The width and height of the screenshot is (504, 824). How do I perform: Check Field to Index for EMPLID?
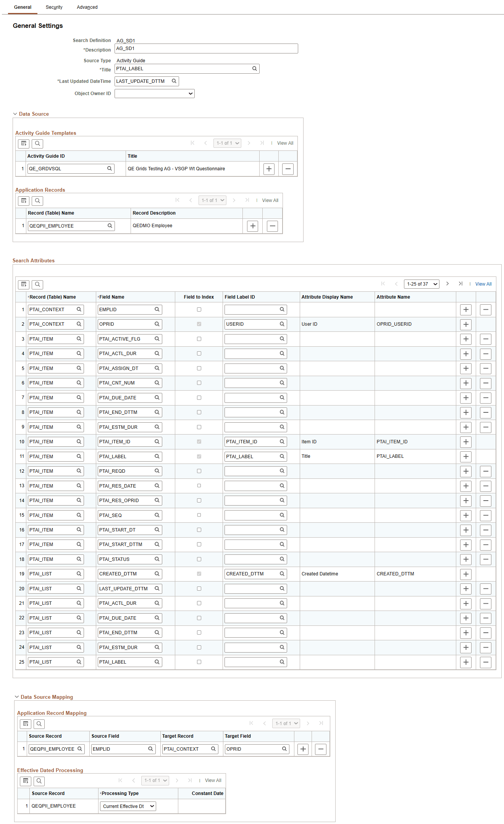199,309
